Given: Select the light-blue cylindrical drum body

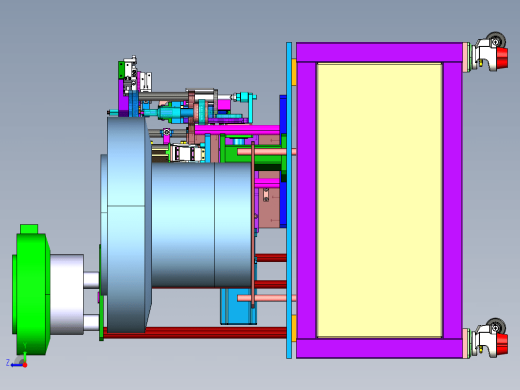Looking at the screenshot, I should click(201, 225).
